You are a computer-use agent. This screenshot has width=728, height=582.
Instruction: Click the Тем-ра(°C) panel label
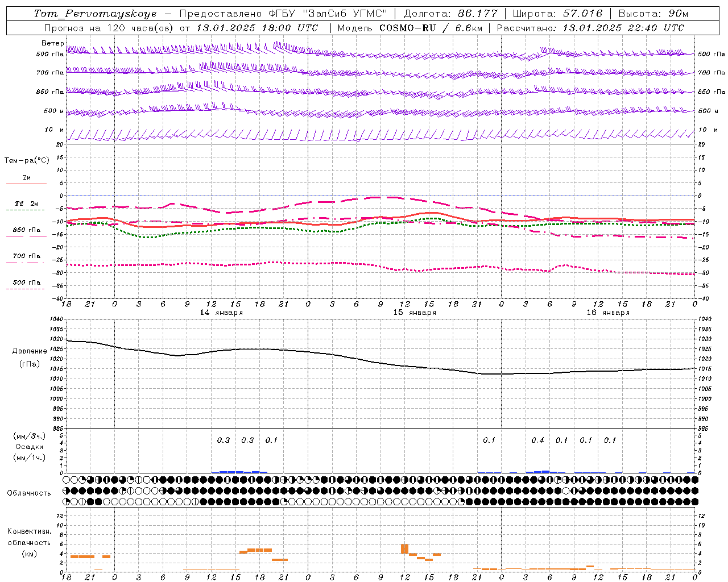[27, 161]
